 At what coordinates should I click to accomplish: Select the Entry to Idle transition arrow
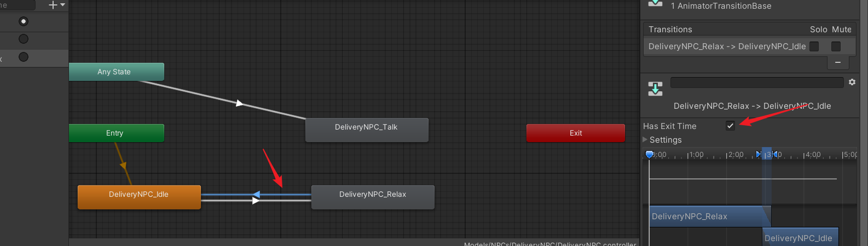(123, 165)
